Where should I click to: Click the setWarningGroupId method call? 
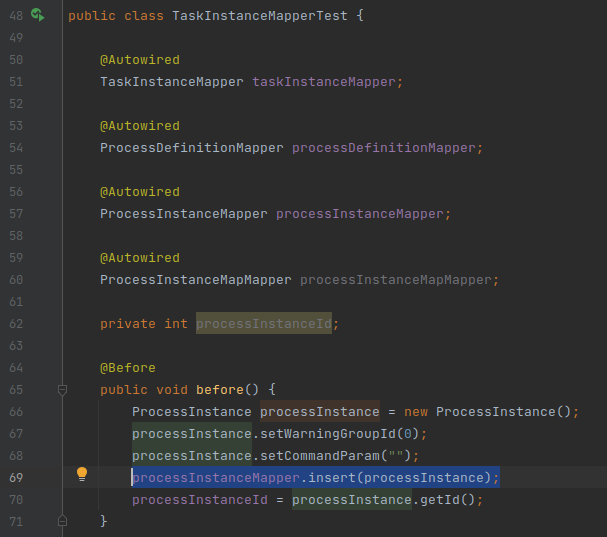328,434
